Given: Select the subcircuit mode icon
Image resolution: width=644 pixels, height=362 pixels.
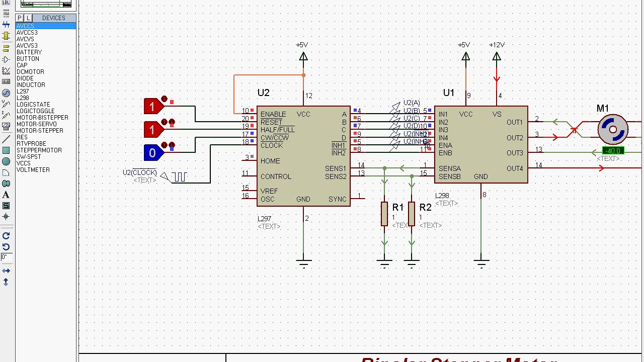Looking at the screenshot, I should point(6,36).
